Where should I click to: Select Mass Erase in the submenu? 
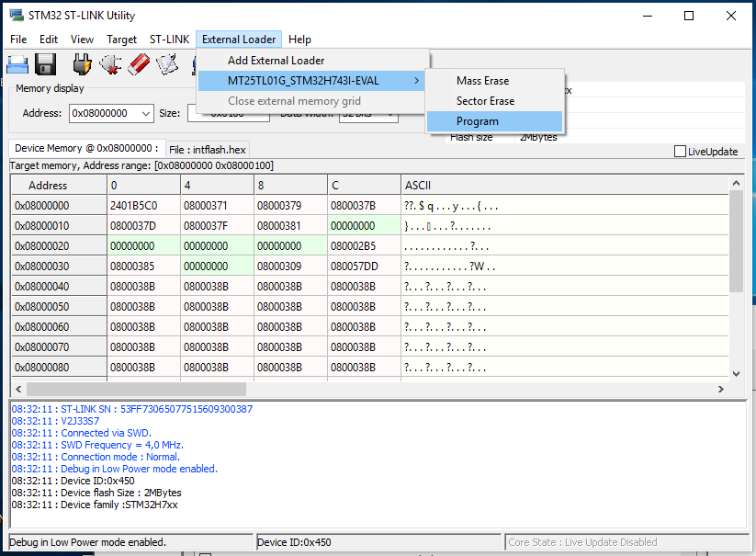click(x=495, y=81)
